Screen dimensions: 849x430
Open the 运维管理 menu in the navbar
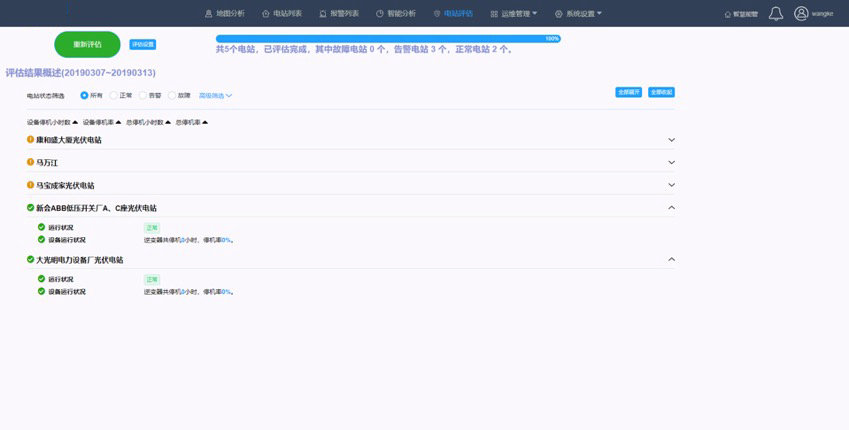tap(514, 14)
